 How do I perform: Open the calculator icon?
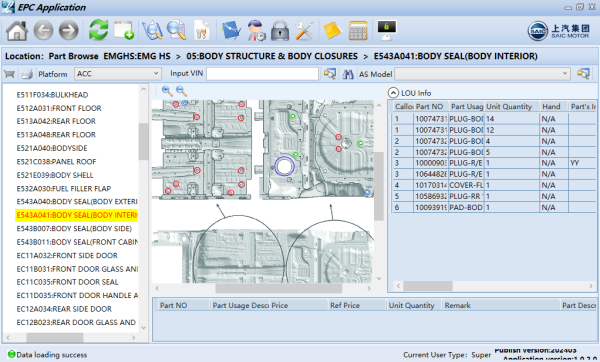coord(358,31)
